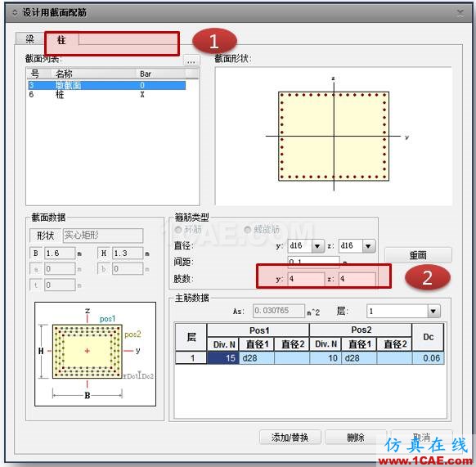The image size is (476, 467).
Task: Select the 环筋 radio button
Action: point(178,230)
